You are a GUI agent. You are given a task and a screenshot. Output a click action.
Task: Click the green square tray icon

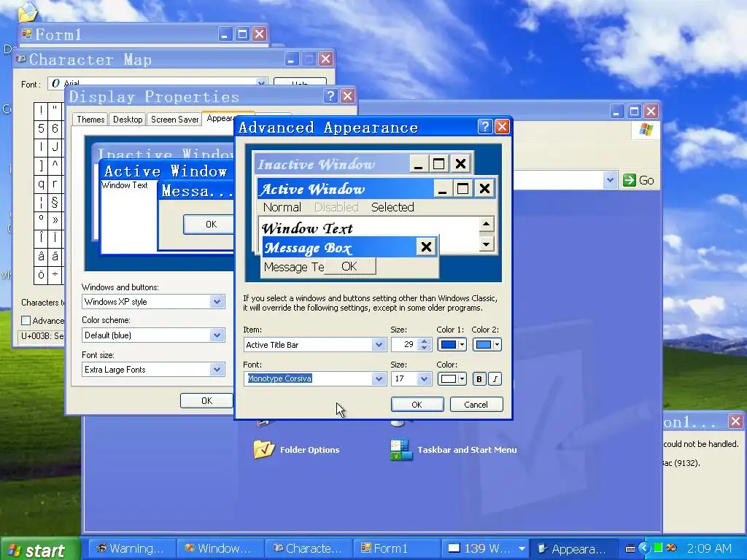pos(658,548)
